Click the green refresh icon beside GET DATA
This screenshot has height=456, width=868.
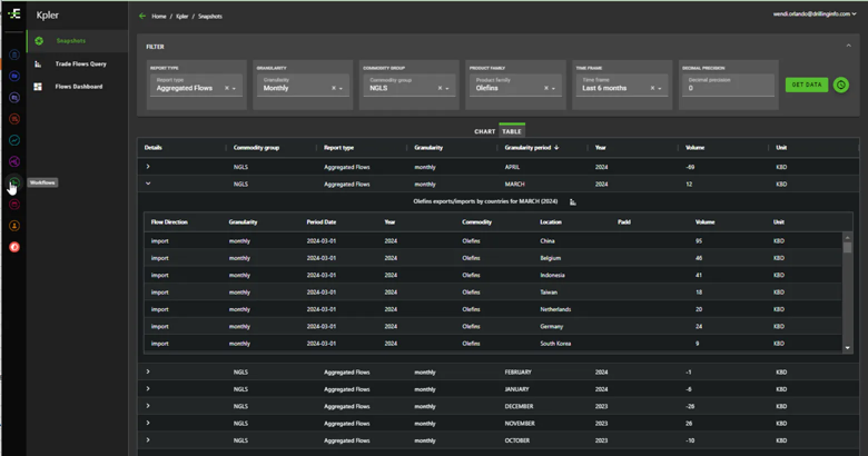(x=841, y=85)
